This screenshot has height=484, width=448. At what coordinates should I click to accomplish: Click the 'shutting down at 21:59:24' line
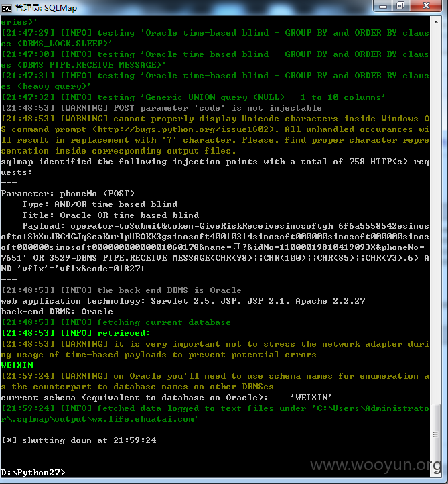click(x=78, y=440)
